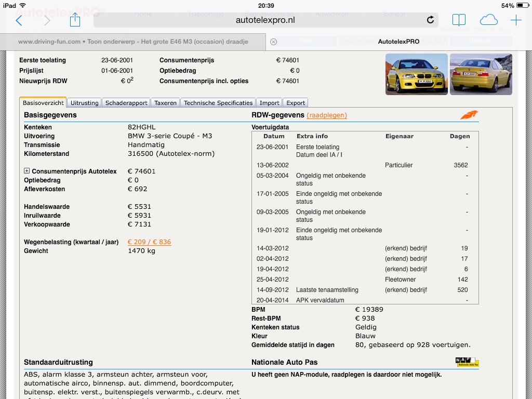Click the Eigenaar column header
The width and height of the screenshot is (532, 399).
click(400, 136)
